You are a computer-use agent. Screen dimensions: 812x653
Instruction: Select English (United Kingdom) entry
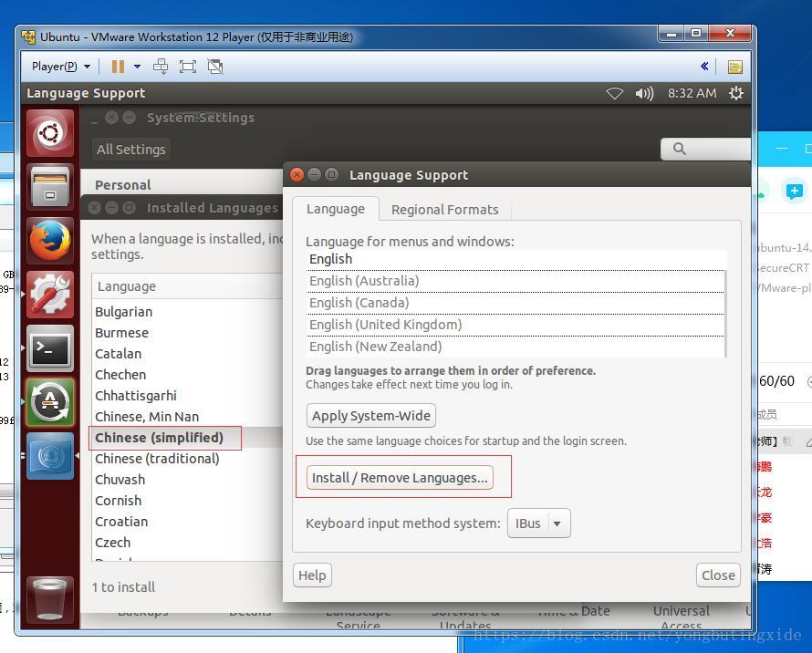tap(515, 325)
